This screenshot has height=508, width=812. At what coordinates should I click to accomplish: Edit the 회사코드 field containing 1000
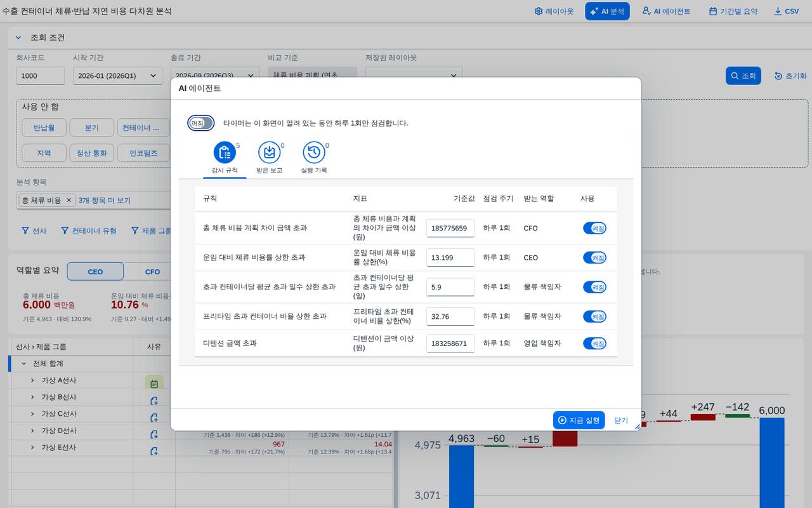click(x=41, y=76)
